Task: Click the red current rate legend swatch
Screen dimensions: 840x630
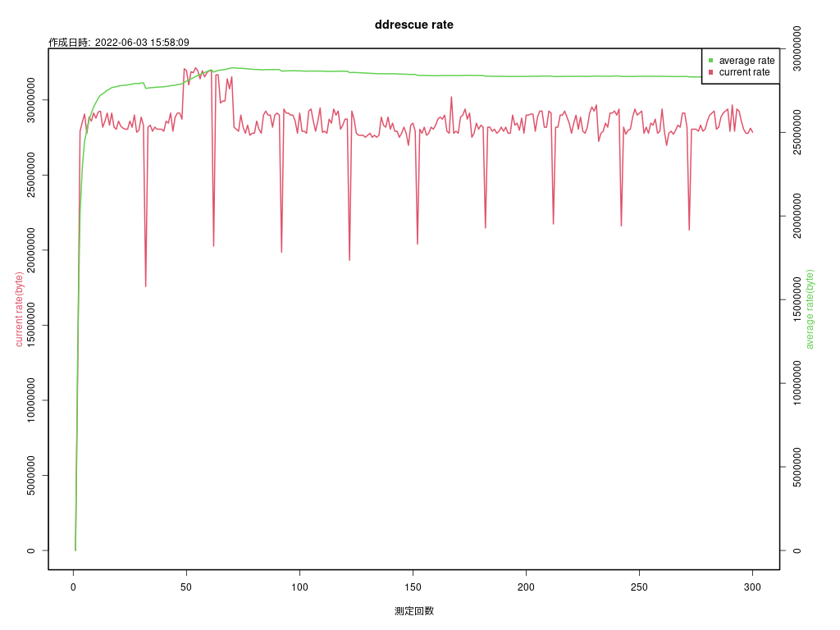Action: pyautogui.click(x=711, y=72)
